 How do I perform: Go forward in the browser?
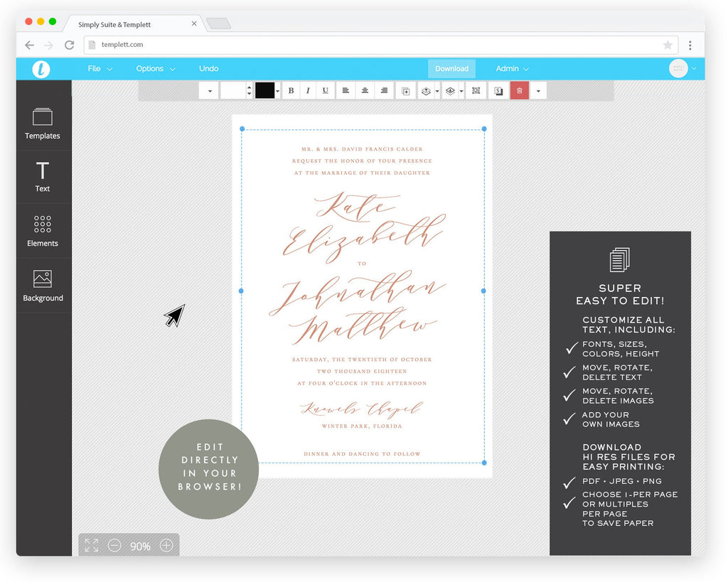[48, 45]
